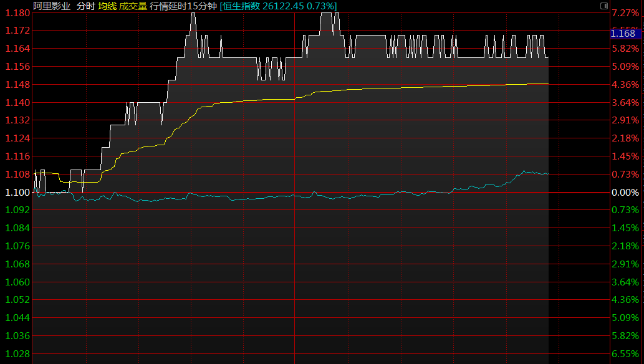644x364 pixels.
Task: Click the green 6.55% label at axis bottom
Action: [x=625, y=353]
